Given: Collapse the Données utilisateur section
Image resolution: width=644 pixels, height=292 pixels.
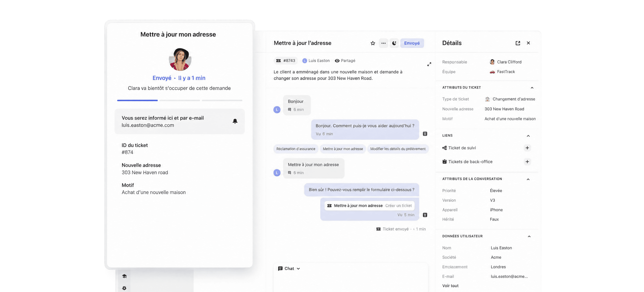Looking at the screenshot, I should (x=529, y=236).
